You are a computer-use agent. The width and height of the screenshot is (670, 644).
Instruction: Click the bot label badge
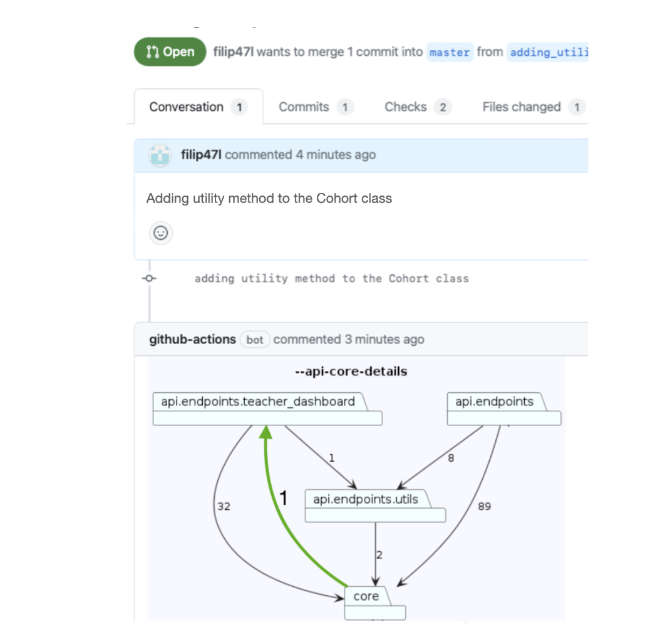[x=255, y=340]
